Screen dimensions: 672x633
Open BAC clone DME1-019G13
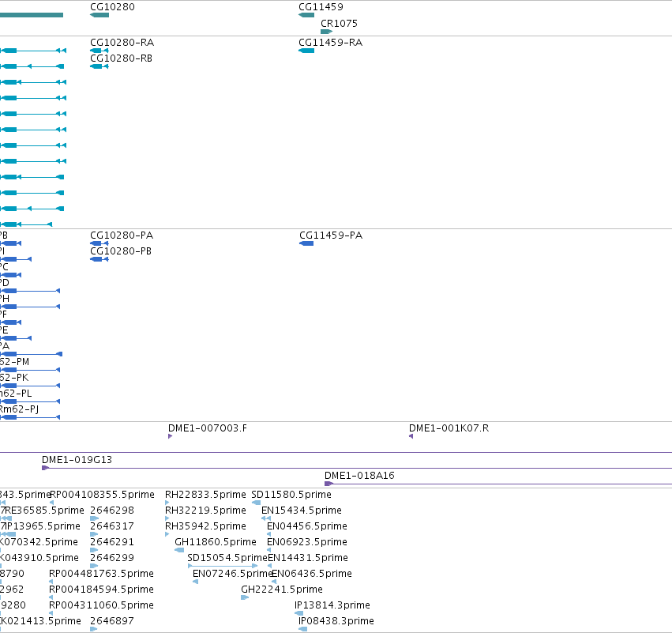click(77, 460)
